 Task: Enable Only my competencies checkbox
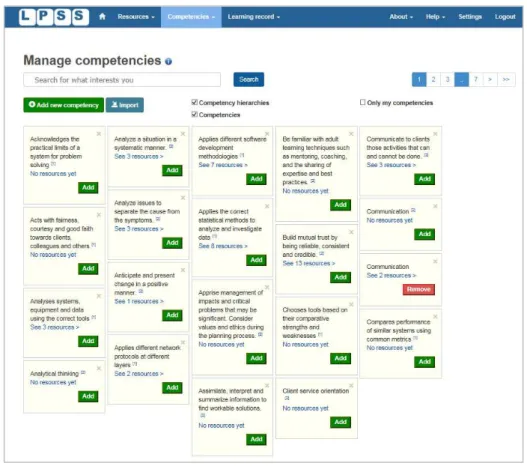[362, 102]
